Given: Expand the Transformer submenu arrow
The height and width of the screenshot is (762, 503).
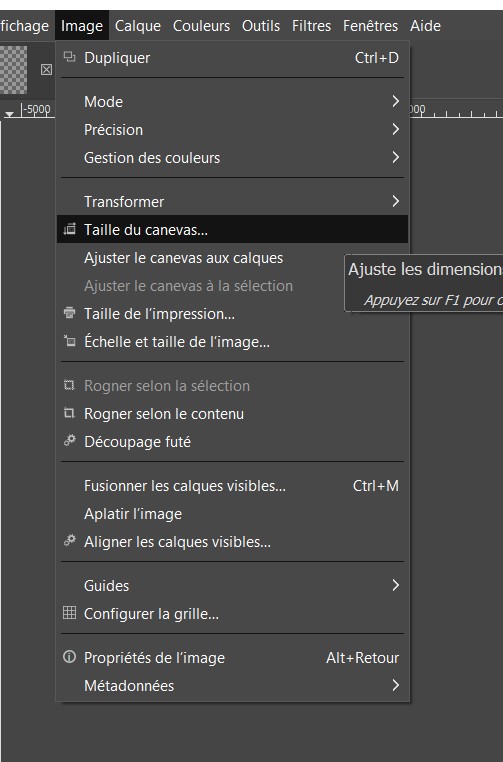Looking at the screenshot, I should (396, 201).
